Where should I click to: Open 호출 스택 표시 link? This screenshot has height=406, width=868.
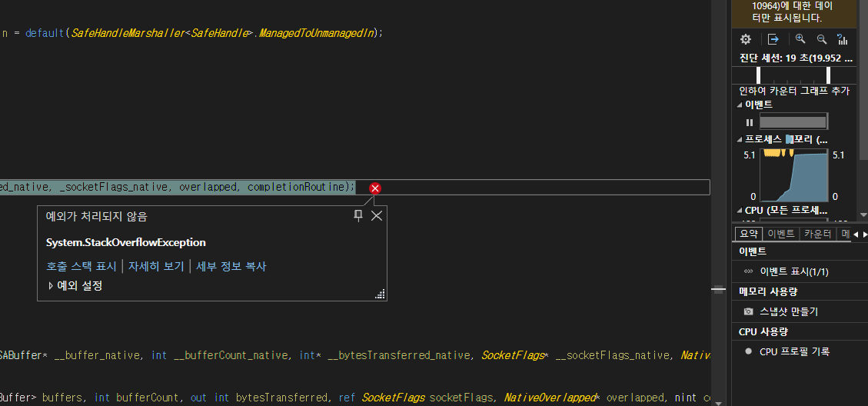pyautogui.click(x=81, y=266)
